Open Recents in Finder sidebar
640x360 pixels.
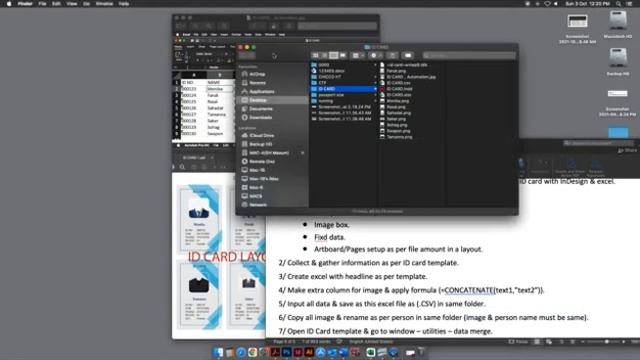(257, 83)
